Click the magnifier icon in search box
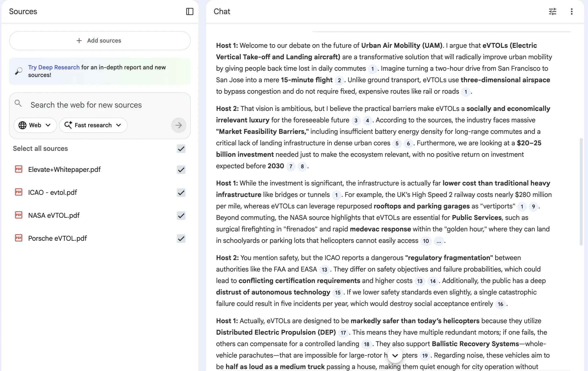The width and height of the screenshot is (588, 371). click(18, 104)
